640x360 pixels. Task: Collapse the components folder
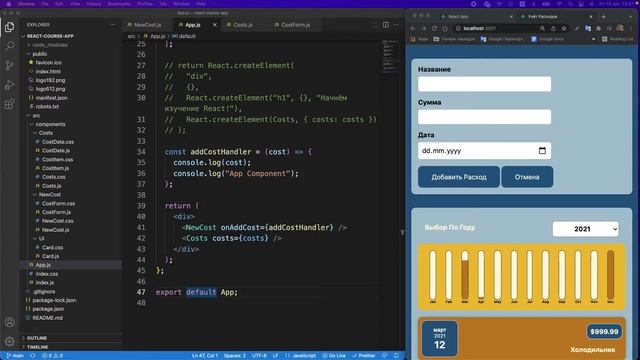point(50,124)
